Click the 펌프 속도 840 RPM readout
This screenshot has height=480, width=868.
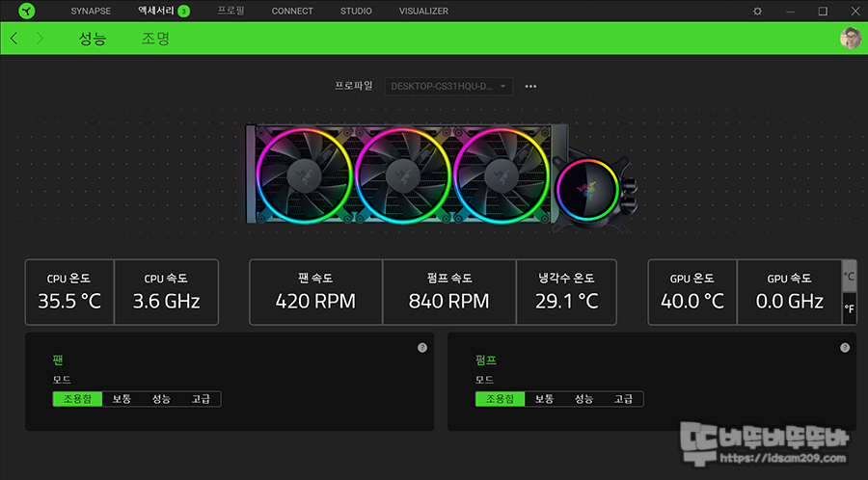pyautogui.click(x=448, y=292)
